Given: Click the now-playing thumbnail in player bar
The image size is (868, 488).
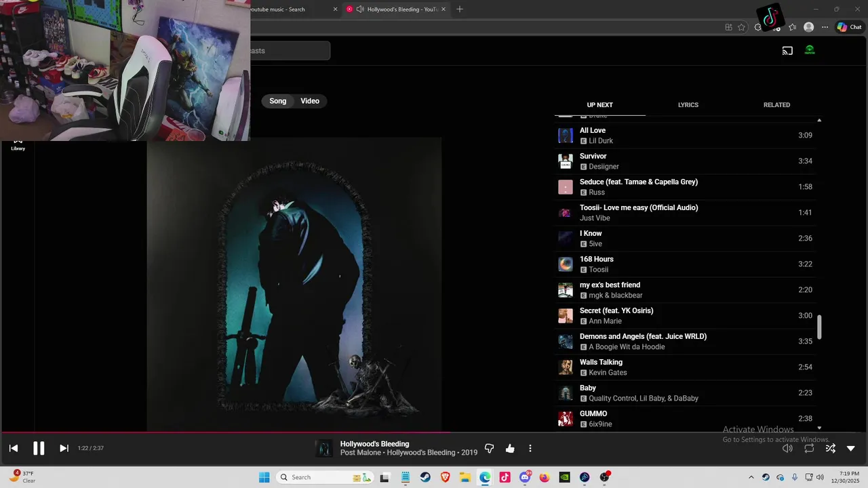Looking at the screenshot, I should coord(325,448).
